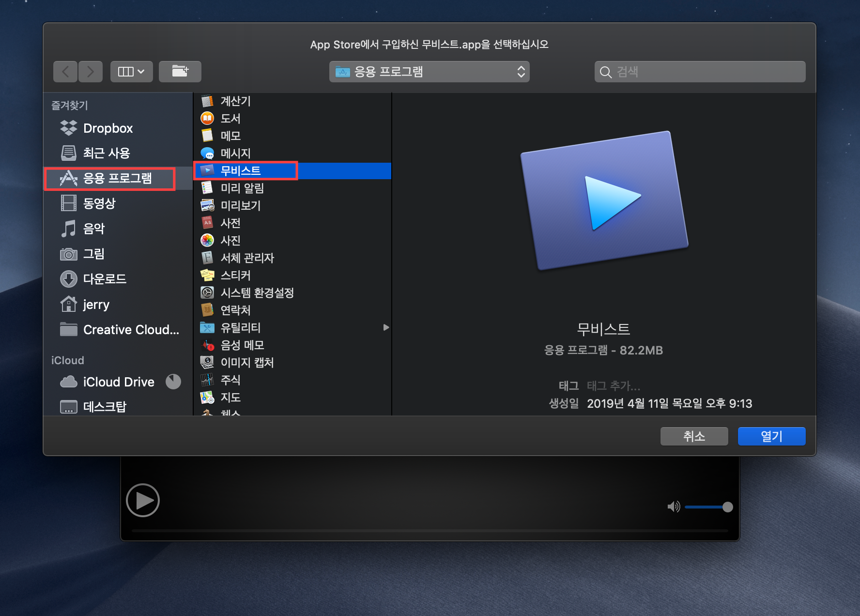
Task: Open the jerry home folder
Action: point(118,304)
